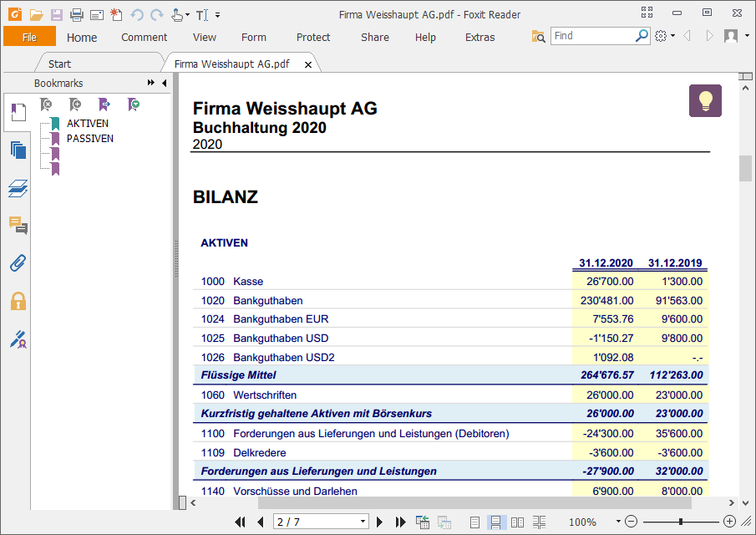
Task: Click the magnifier icon in Find box
Action: (x=642, y=36)
